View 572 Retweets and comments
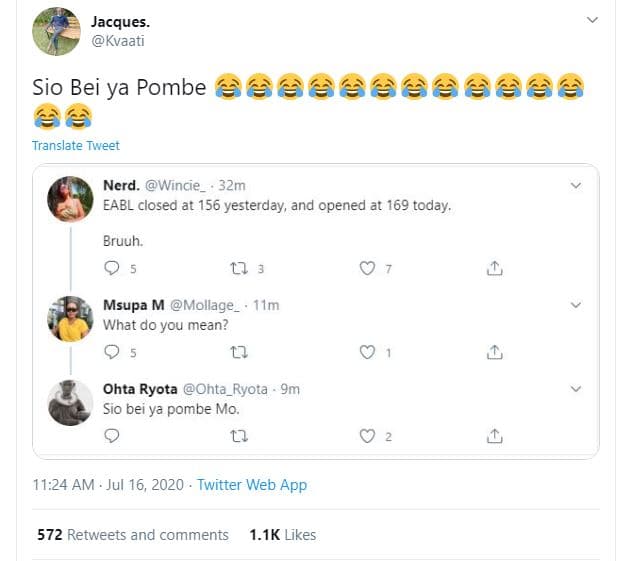628x561 pixels. [x=133, y=535]
